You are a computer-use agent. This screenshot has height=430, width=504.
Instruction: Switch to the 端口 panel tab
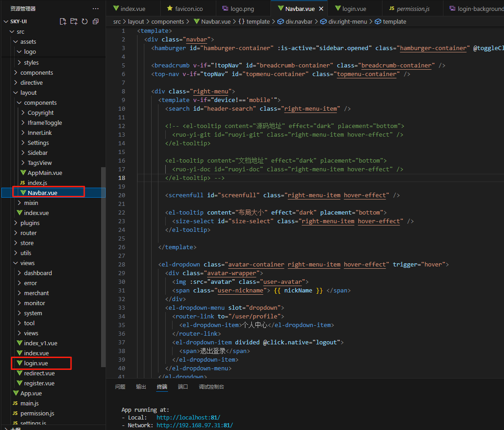pos(183,387)
